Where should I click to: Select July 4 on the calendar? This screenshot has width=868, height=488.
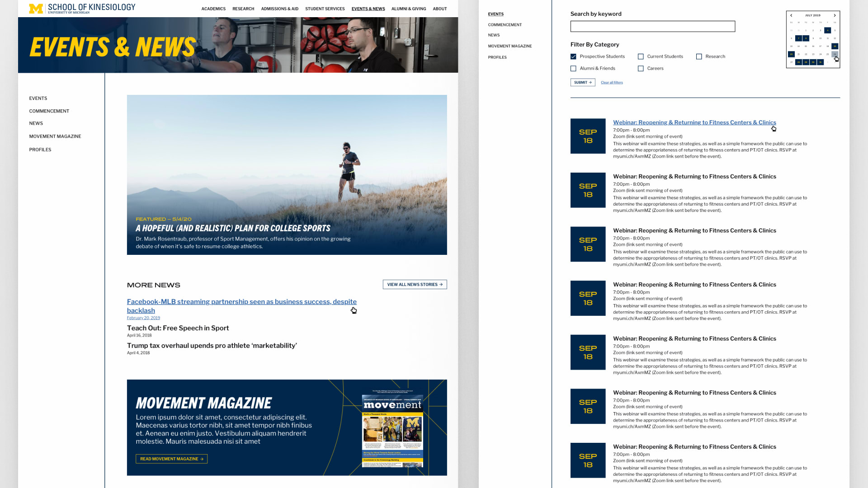(827, 30)
